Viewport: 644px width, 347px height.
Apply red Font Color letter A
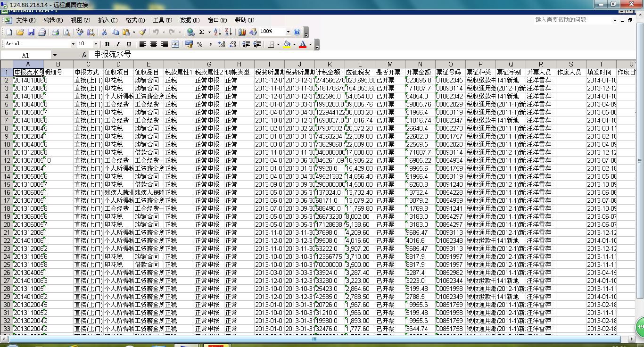(x=303, y=44)
